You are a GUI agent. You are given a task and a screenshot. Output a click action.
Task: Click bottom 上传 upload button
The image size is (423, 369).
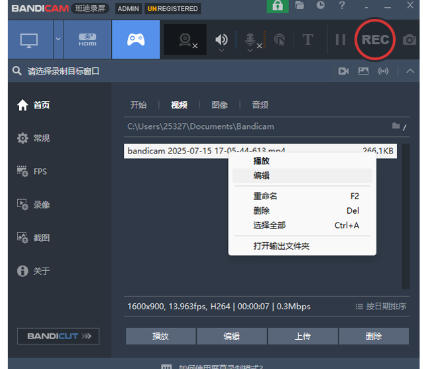(x=303, y=336)
